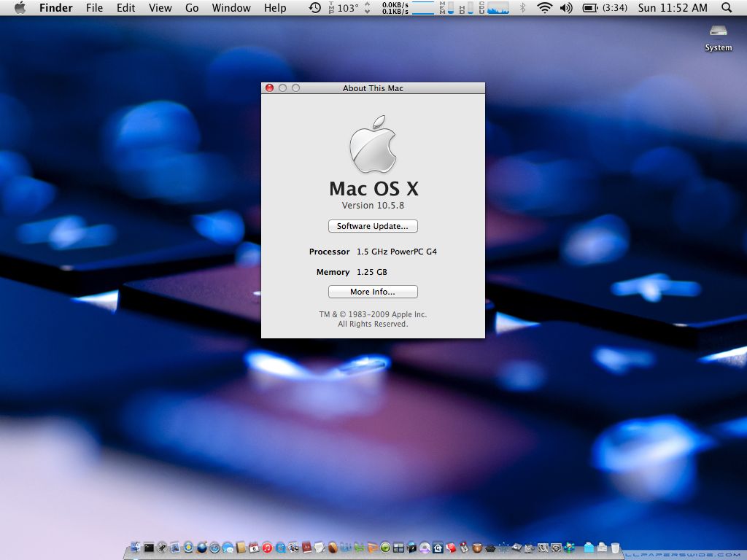This screenshot has height=560, width=747.
Task: Open the Edit menu
Action: click(x=125, y=7)
